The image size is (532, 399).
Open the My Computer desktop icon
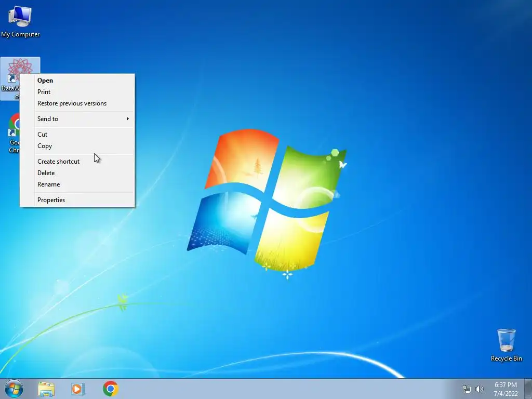(x=20, y=21)
